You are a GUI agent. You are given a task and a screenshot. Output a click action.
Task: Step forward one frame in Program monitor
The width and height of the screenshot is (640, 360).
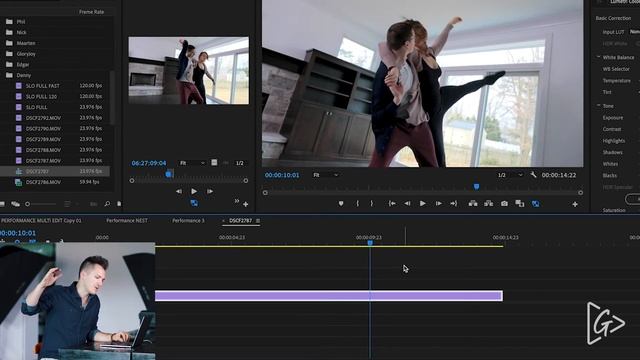(438, 203)
